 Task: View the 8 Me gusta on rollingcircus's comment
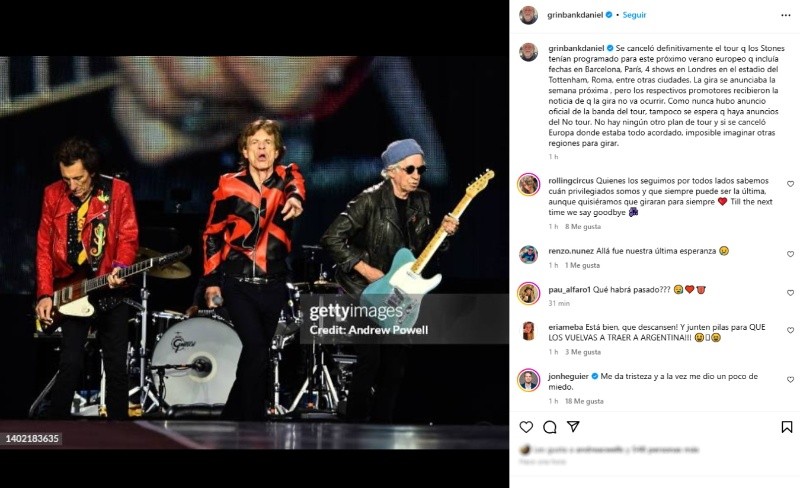pos(582,227)
